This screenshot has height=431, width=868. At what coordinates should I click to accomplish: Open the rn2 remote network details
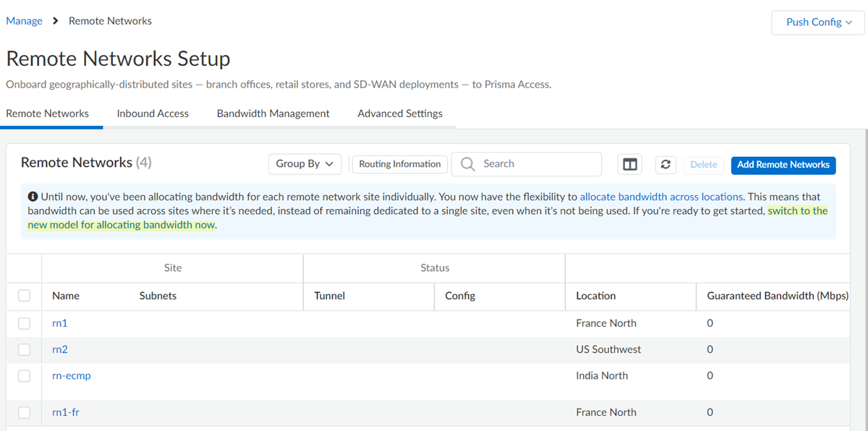pos(59,349)
